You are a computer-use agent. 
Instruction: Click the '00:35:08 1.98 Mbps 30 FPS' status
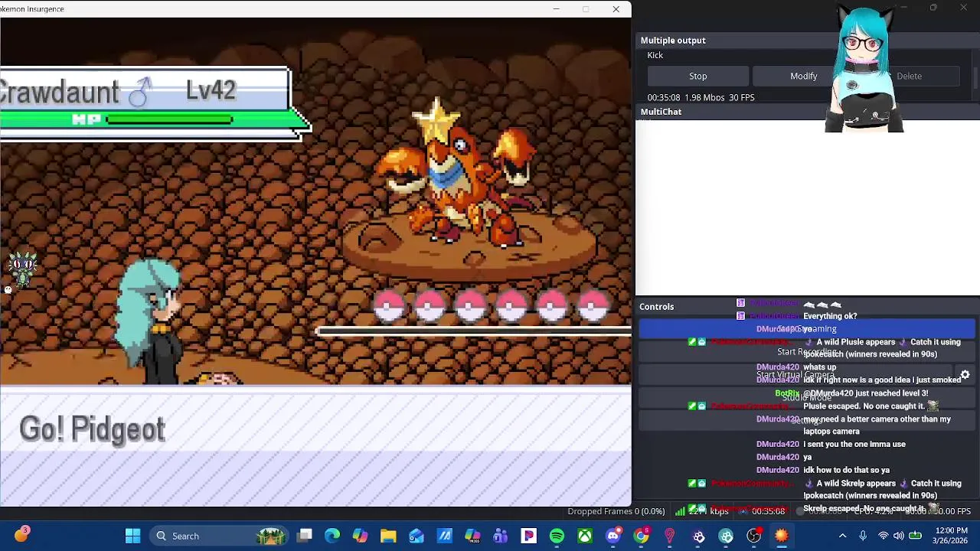(x=701, y=97)
